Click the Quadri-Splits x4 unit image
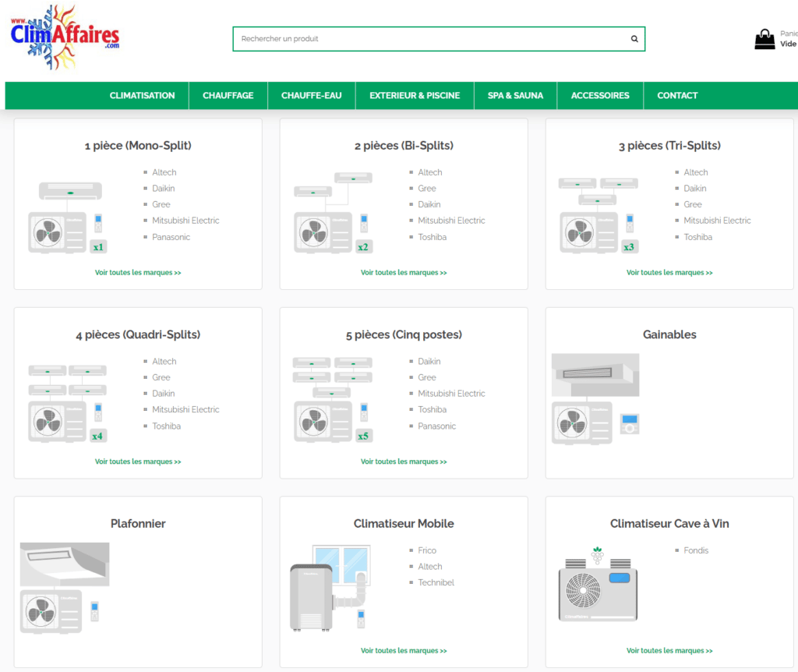 pyautogui.click(x=68, y=403)
